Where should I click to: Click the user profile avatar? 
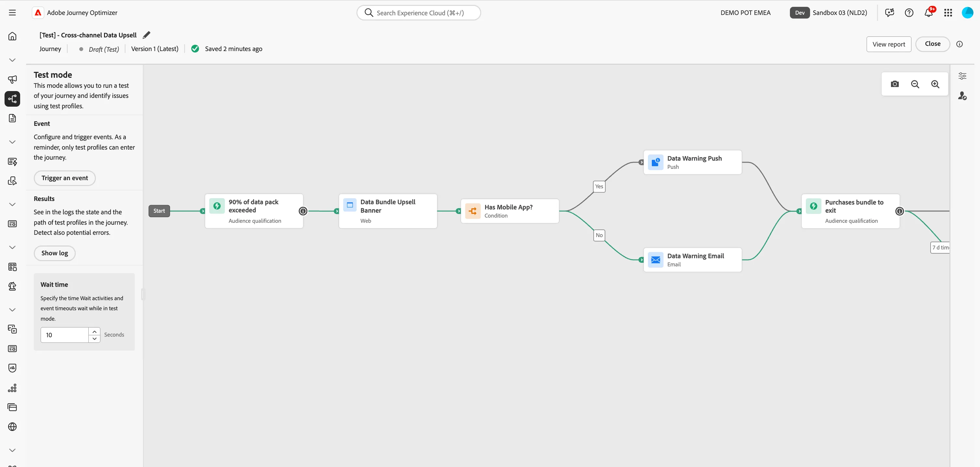coord(967,13)
